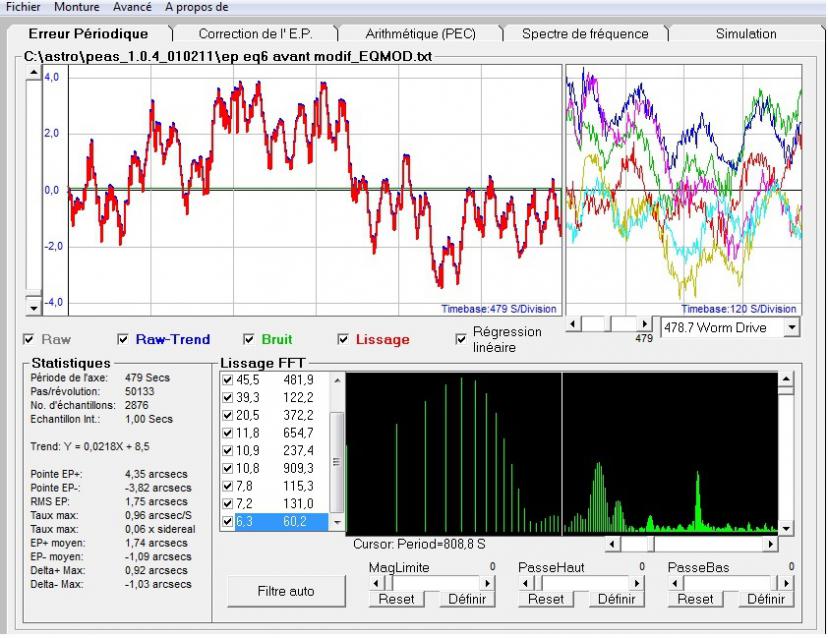Switch to Simulation tab
The height and width of the screenshot is (638, 828).
[746, 34]
